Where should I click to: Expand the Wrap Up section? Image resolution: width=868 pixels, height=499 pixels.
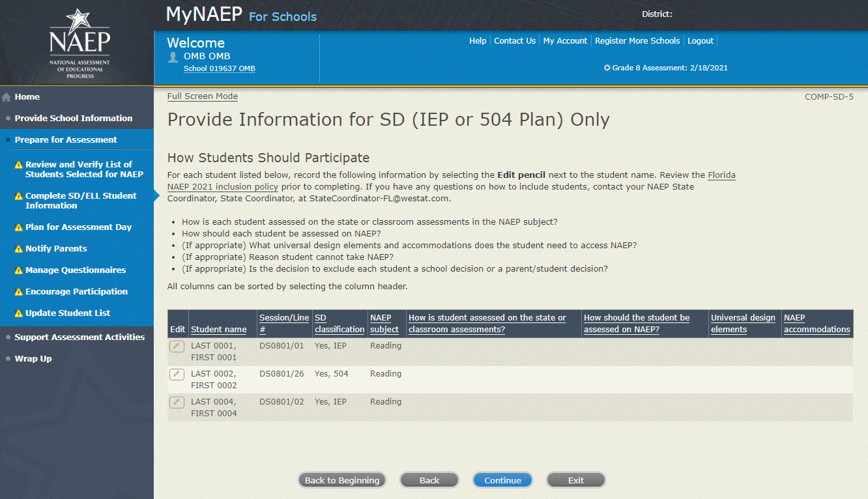coord(33,358)
